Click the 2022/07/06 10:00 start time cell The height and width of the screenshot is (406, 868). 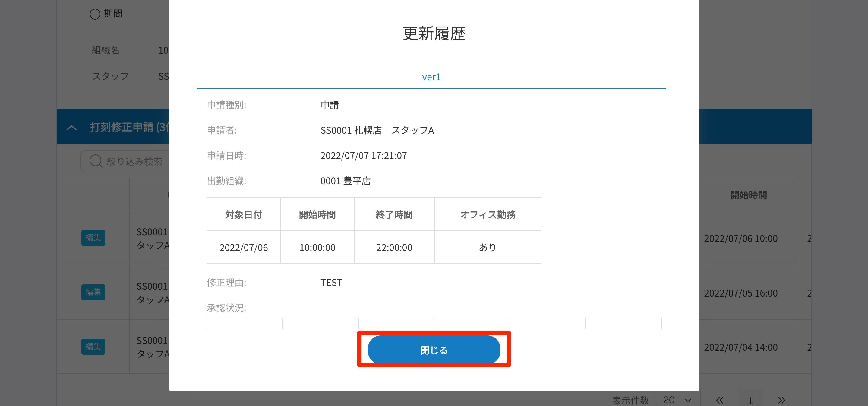741,238
